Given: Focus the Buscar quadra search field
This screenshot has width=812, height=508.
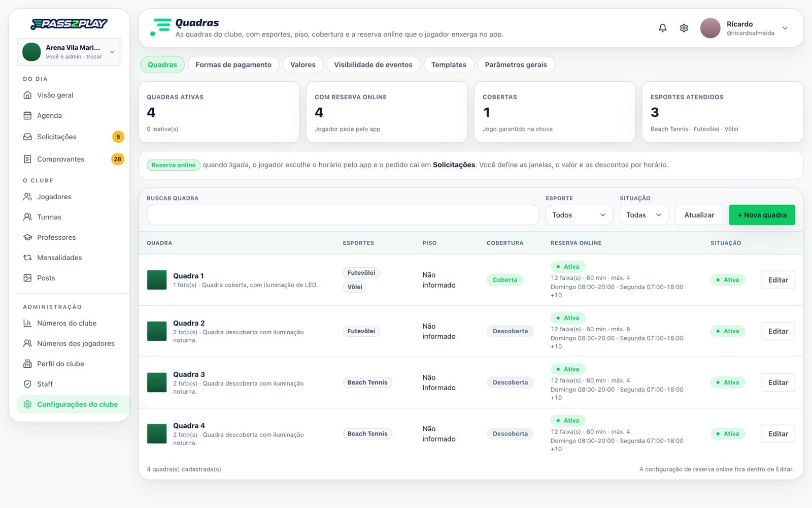Looking at the screenshot, I should [343, 215].
